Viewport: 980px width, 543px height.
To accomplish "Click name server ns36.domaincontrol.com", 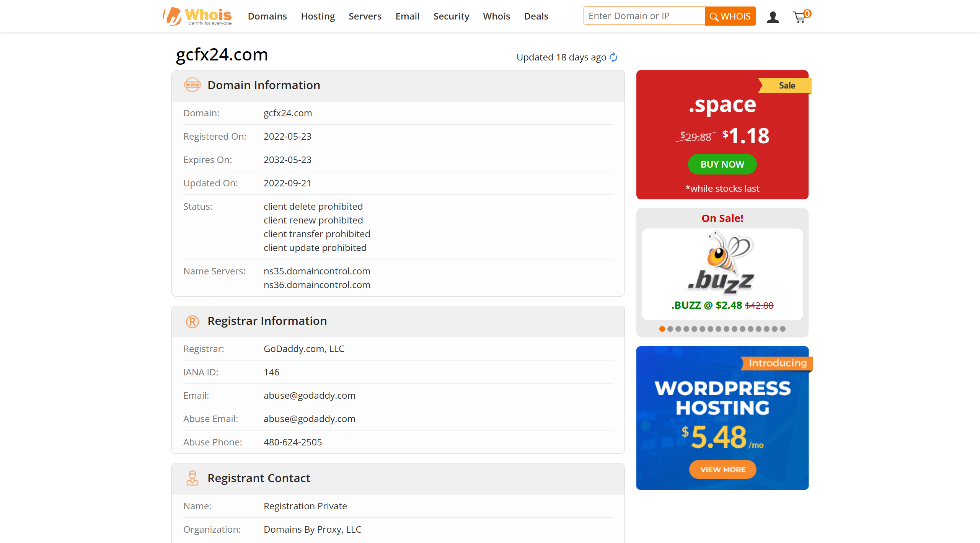I will (x=317, y=285).
